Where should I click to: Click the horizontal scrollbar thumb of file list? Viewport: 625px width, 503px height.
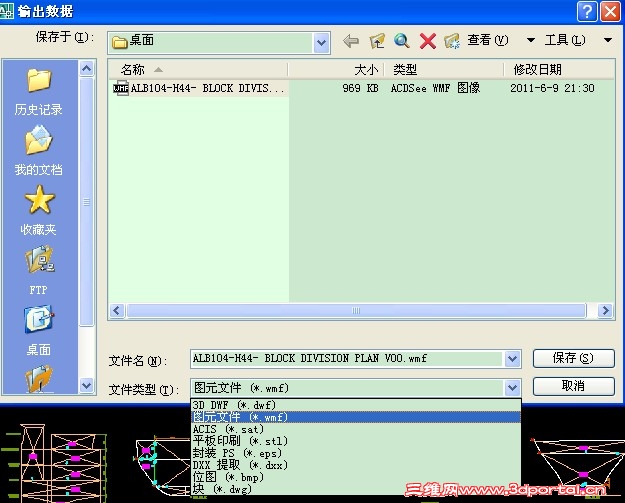point(356,310)
